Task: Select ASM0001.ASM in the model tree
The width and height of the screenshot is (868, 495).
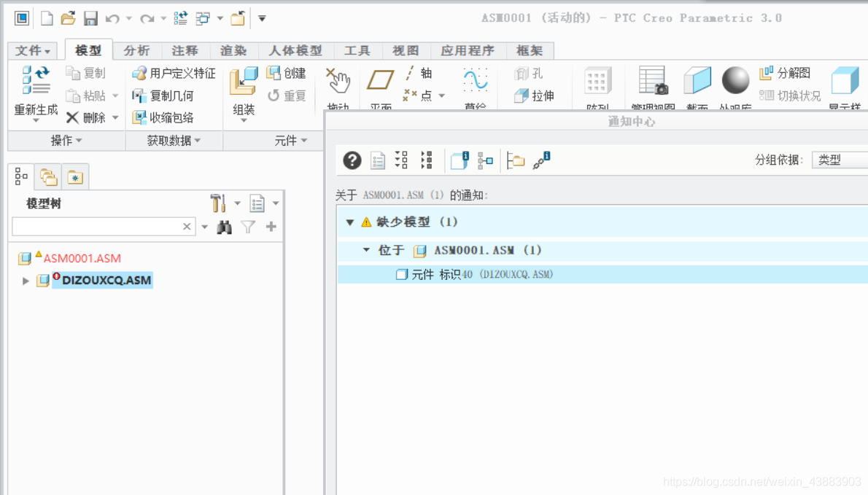Action: [x=82, y=258]
